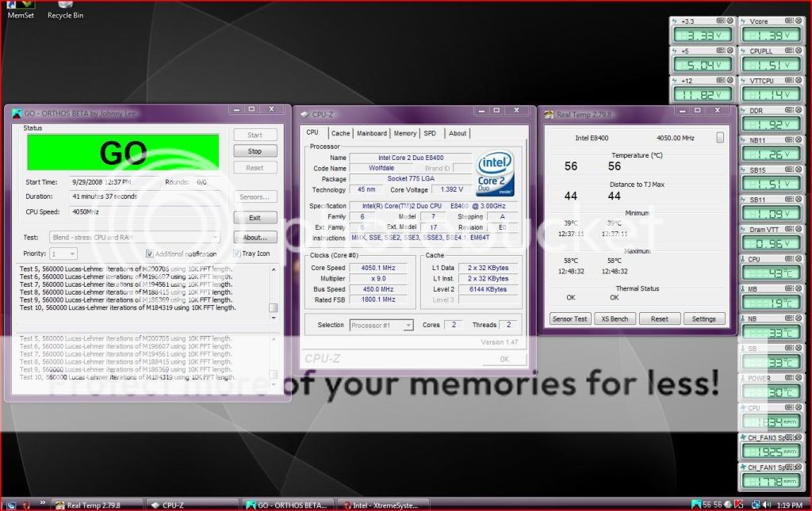Click the About... button in ORTHOS
Viewport: 812px width, 511px height.
pos(255,238)
